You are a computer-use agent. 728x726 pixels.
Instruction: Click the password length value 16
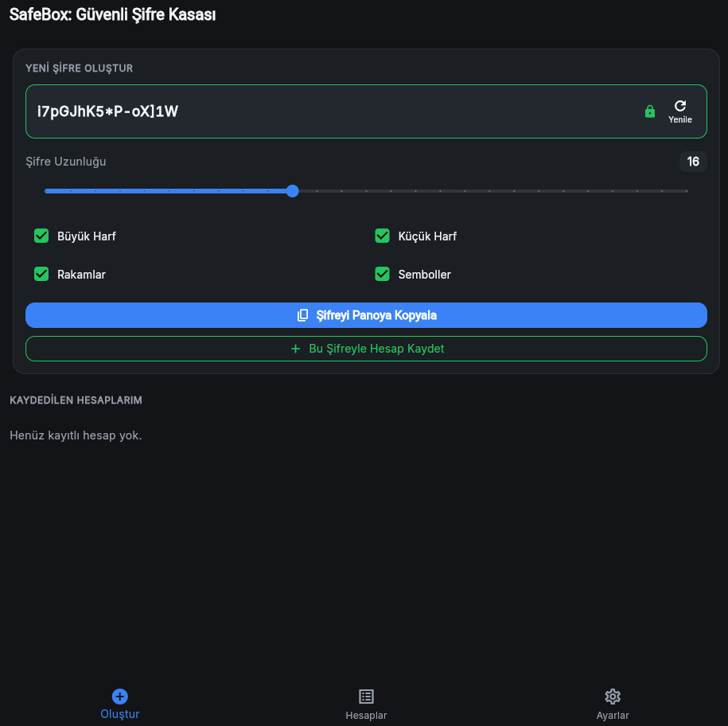coord(693,162)
